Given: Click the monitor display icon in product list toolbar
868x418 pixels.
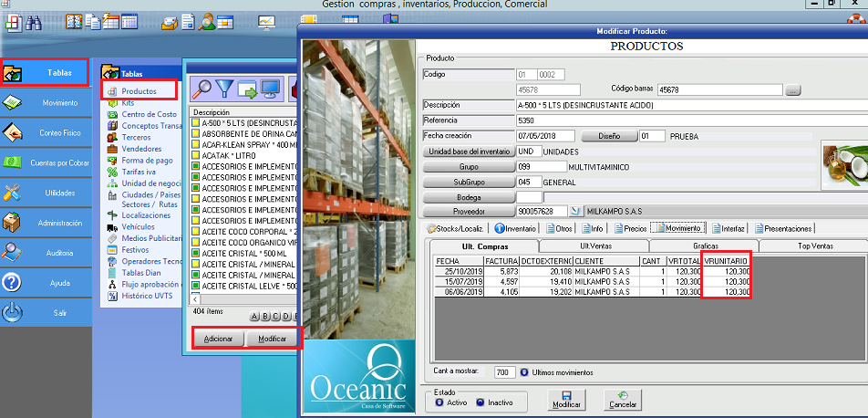Looking at the screenshot, I should (x=269, y=89).
